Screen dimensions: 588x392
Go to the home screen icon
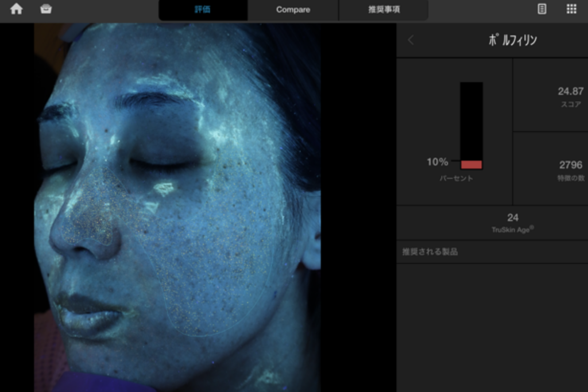[17, 9]
